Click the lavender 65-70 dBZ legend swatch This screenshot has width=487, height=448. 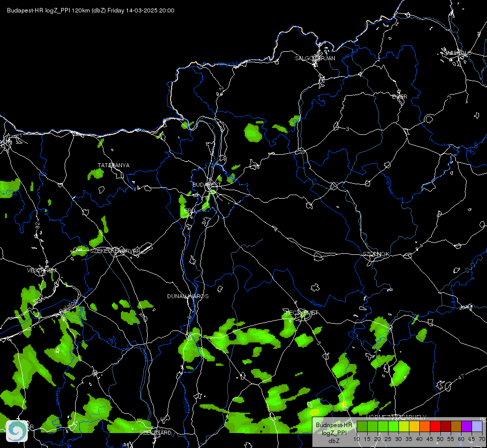click(477, 426)
